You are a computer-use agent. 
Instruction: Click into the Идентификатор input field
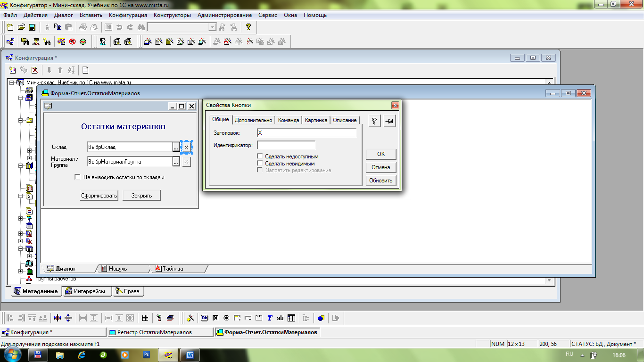(x=286, y=145)
